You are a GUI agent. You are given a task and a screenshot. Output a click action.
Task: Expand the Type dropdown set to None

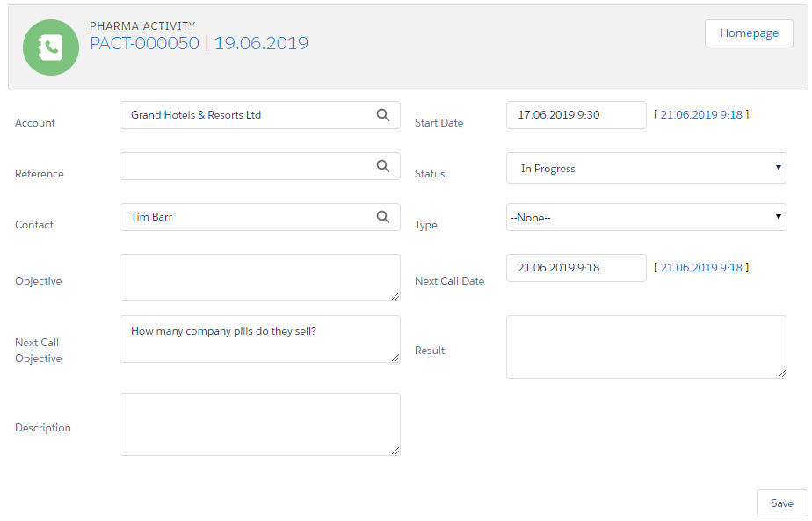pyautogui.click(x=646, y=218)
